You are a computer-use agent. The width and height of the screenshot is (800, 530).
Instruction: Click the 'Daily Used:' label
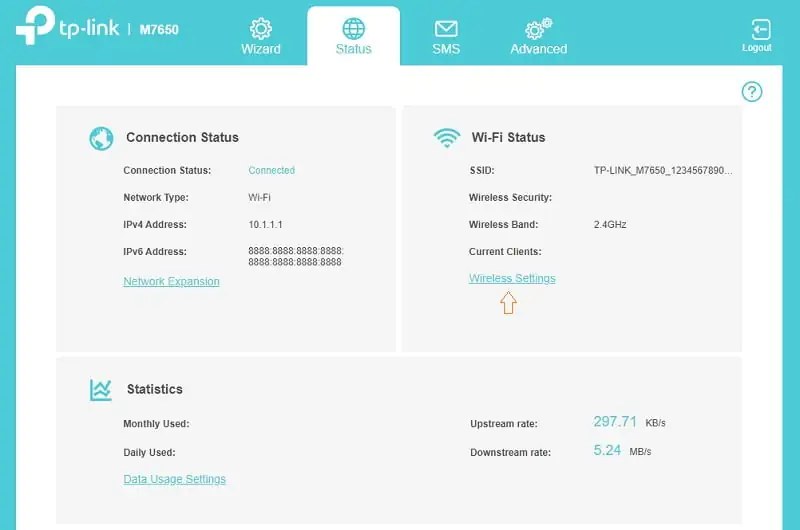pyautogui.click(x=149, y=452)
